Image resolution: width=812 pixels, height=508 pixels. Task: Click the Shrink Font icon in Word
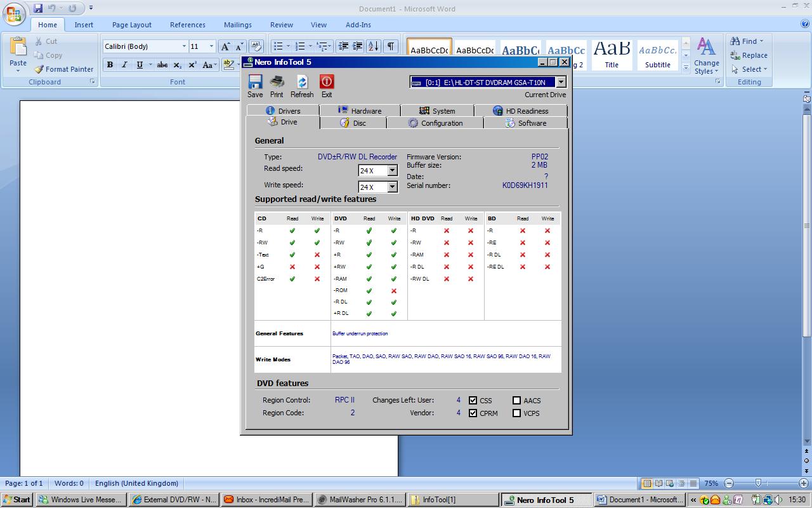coord(239,46)
